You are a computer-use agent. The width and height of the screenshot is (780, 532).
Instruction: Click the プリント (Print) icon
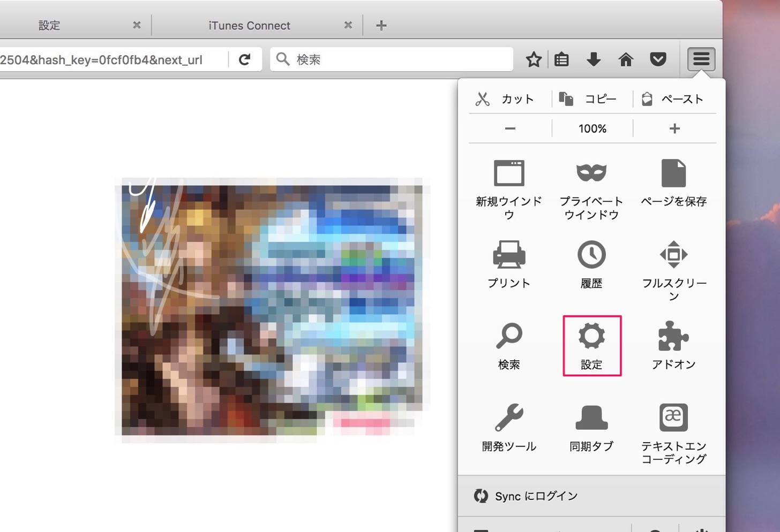tap(509, 264)
